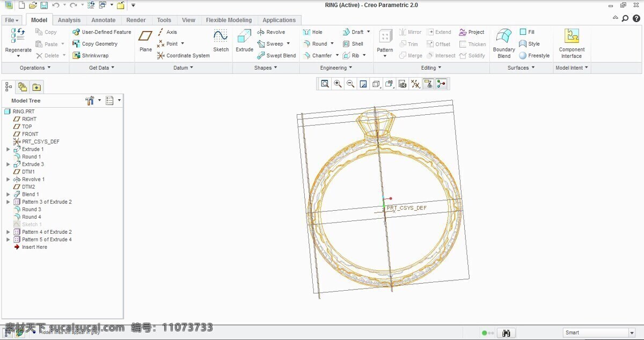
Task: Open Model Tree settings hammer icon
Action: coord(90,100)
